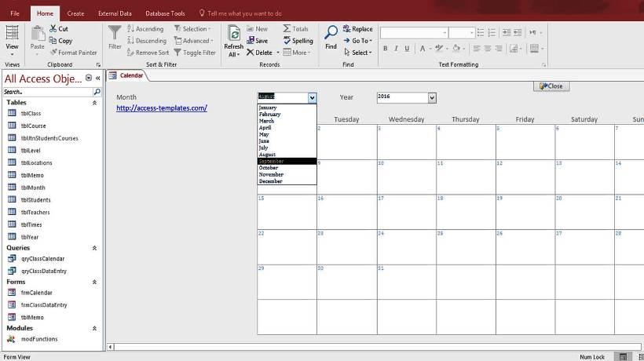Click the Format Painter brush
The width and height of the screenshot is (644, 361).
click(53, 52)
